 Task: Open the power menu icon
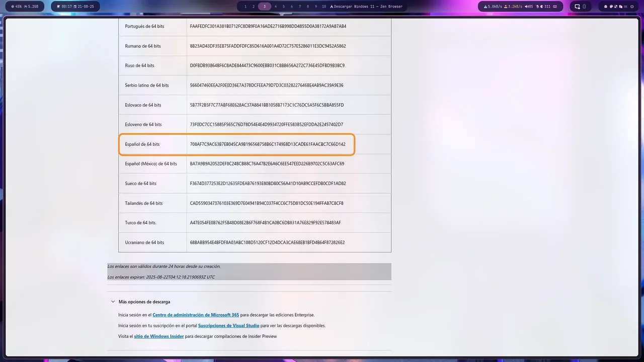632,7
